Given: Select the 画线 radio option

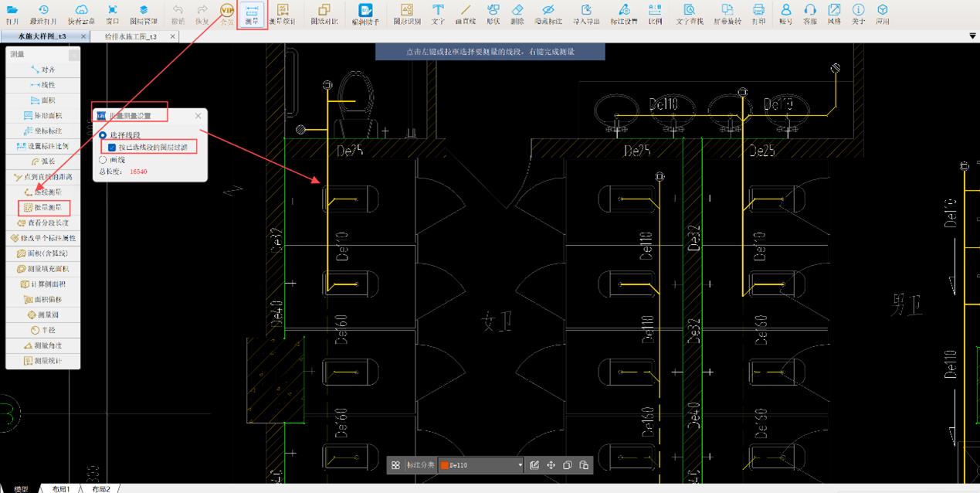Looking at the screenshot, I should click(x=103, y=160).
